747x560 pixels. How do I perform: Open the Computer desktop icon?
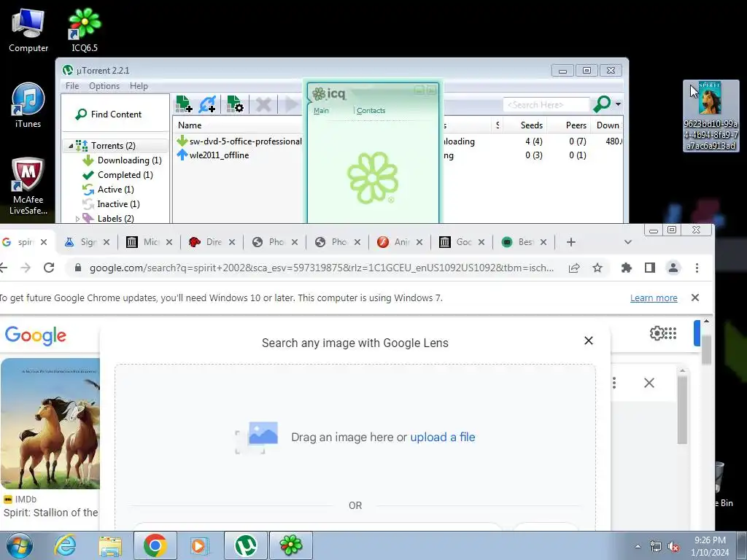(28, 29)
